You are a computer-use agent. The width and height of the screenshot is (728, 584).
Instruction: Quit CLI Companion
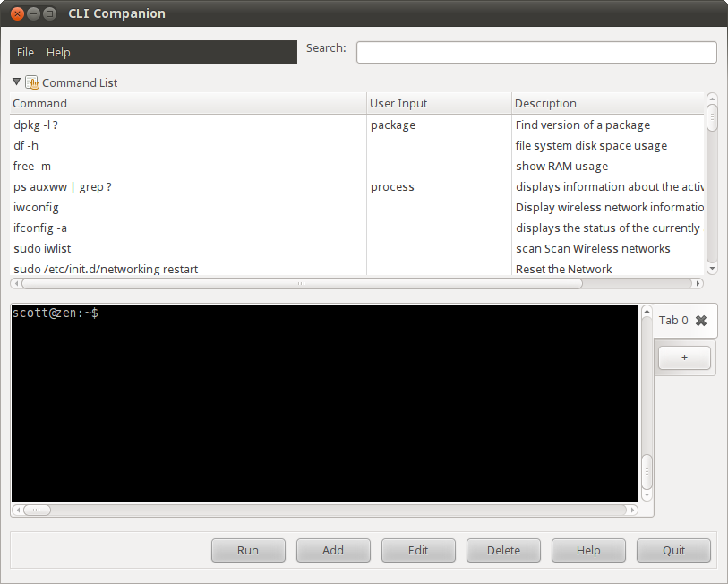click(x=673, y=550)
